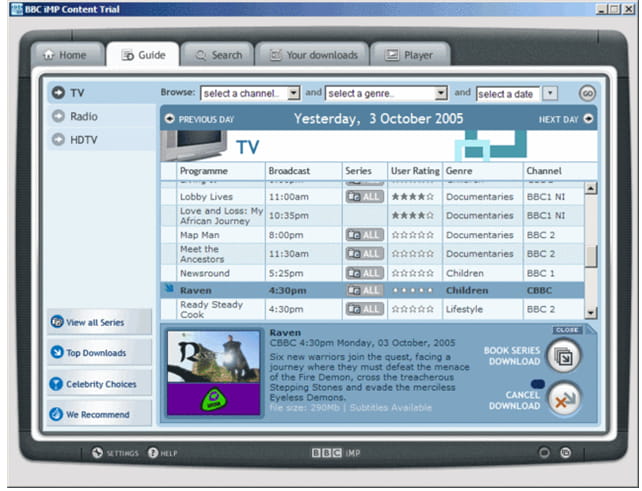This screenshot has width=642, height=491.
Task: Click the Raven programme thumbnail
Action: point(213,373)
